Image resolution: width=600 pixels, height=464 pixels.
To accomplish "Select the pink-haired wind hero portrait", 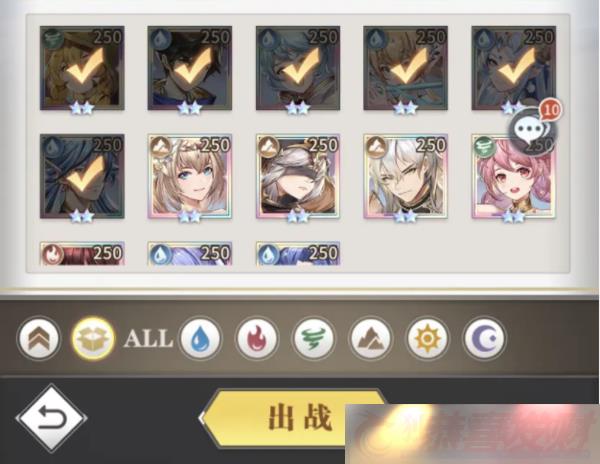I will (x=514, y=176).
